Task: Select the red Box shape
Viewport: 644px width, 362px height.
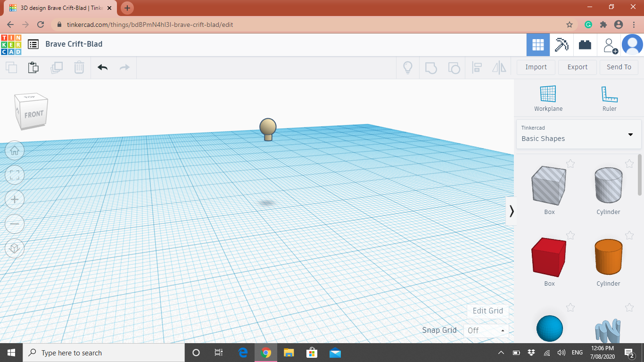Action: point(549,257)
